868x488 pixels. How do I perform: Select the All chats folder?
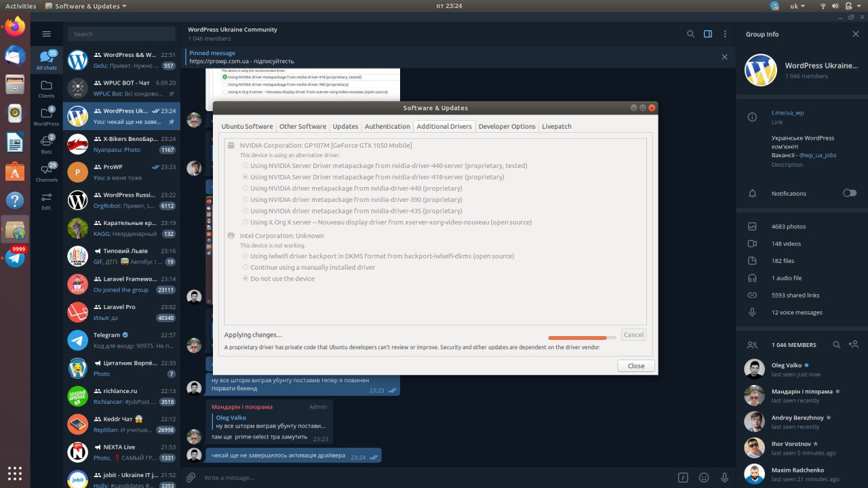pos(46,60)
